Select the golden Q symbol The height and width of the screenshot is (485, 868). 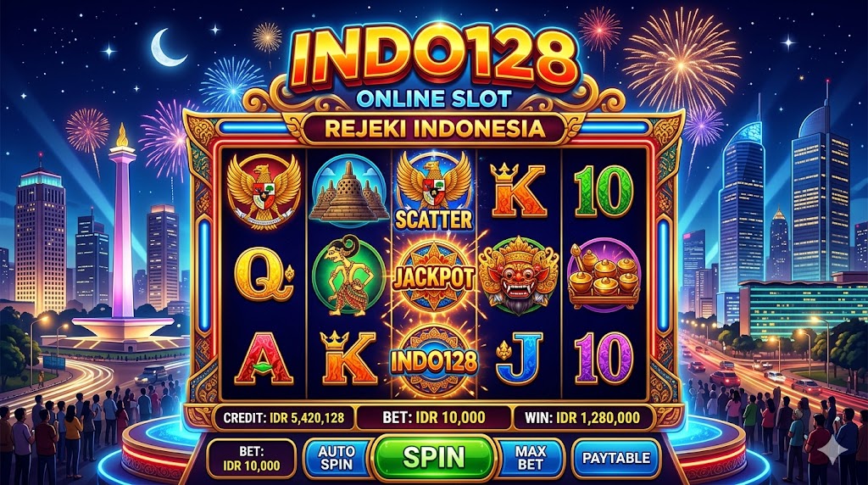click(x=264, y=276)
